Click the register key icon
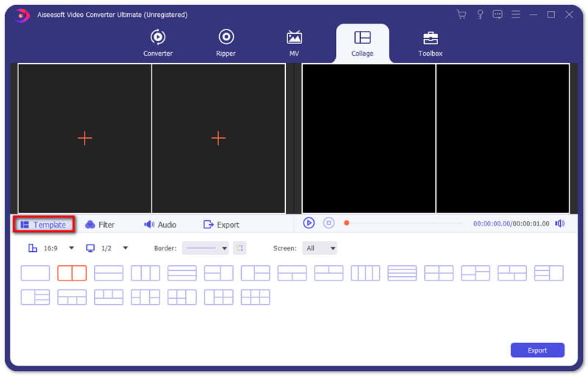The height and width of the screenshot is (376, 588). [x=480, y=15]
